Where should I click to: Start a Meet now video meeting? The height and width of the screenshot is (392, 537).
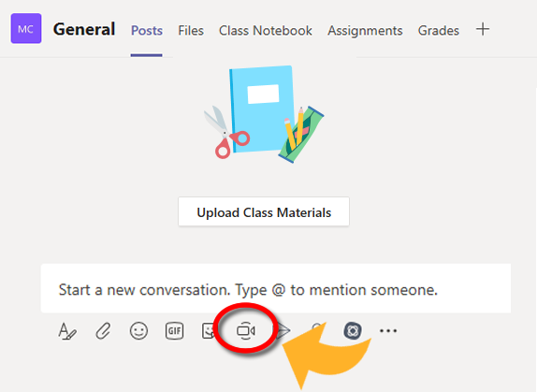point(245,330)
